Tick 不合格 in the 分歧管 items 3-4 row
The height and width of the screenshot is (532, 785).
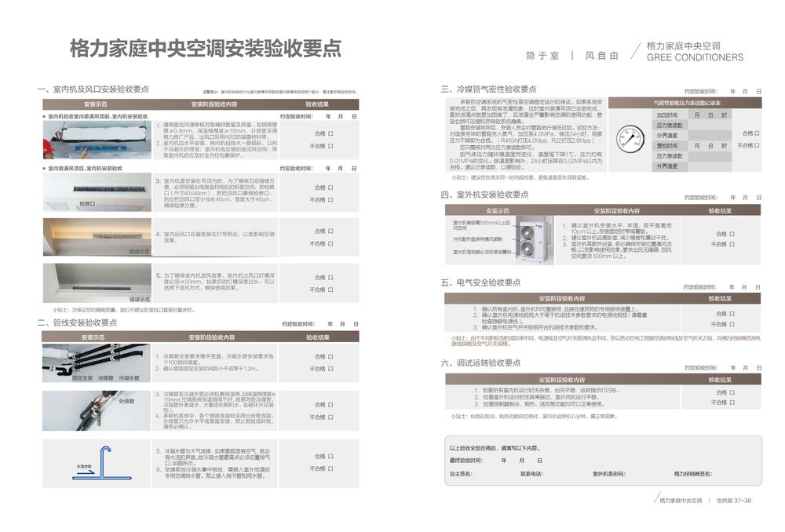point(331,417)
